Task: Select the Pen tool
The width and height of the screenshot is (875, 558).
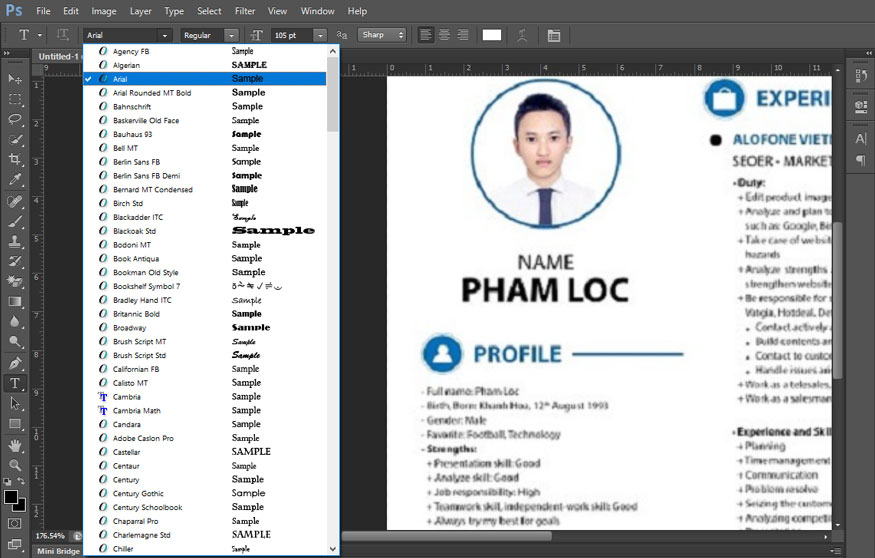Action: coord(15,363)
